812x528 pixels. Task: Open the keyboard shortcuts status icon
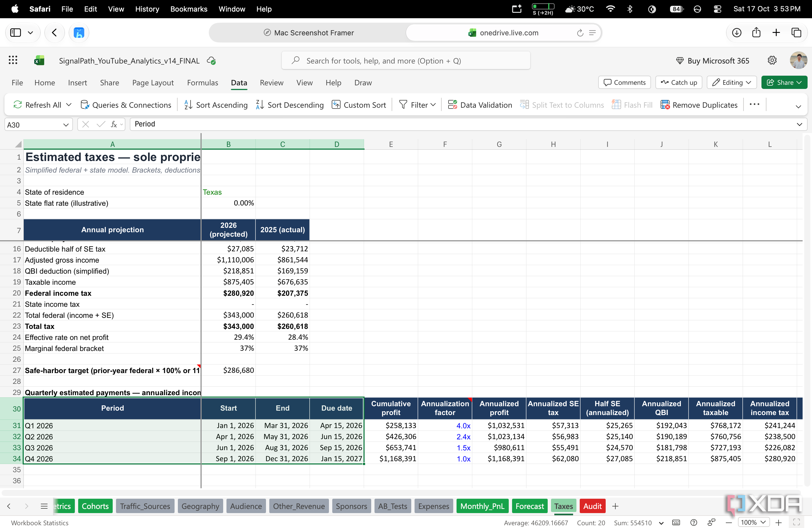pos(676,522)
